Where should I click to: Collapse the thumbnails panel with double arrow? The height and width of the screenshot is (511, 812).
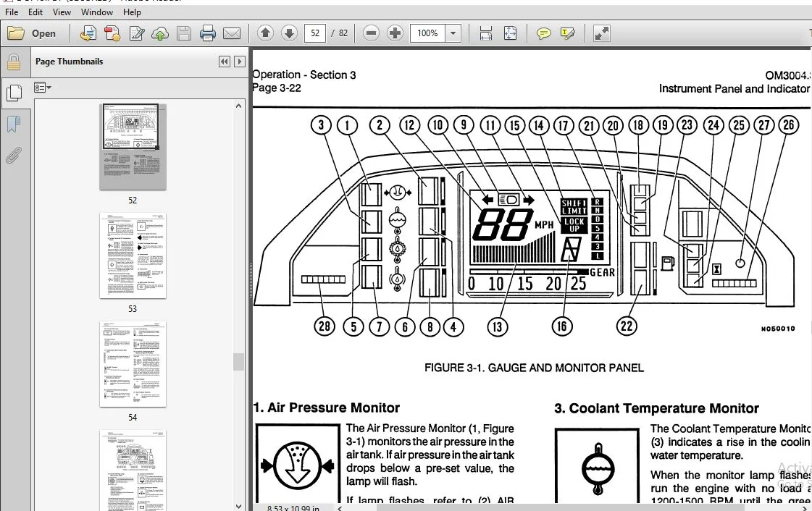point(225,62)
